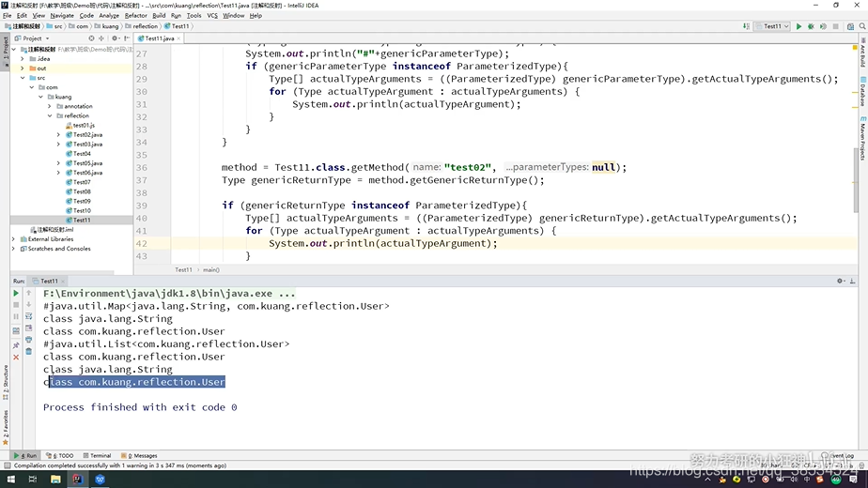
Task: Rerun Test11 from Run panel play icon
Action: [x=16, y=293]
